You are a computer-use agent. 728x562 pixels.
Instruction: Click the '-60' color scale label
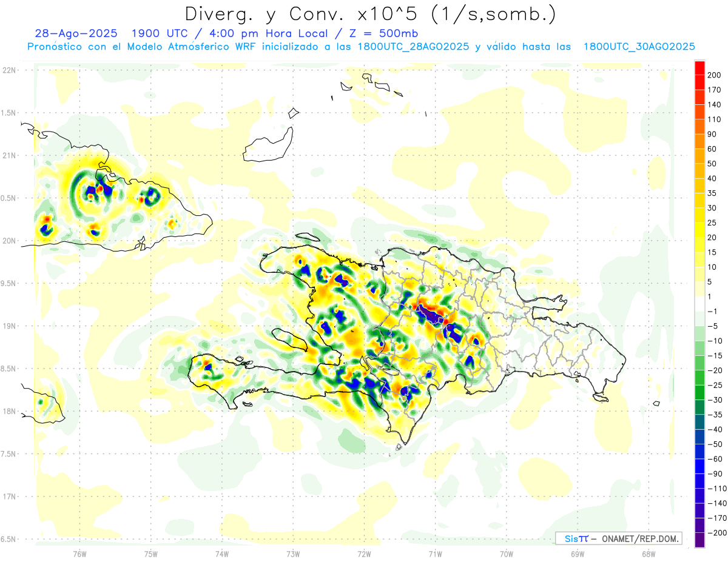714,459
